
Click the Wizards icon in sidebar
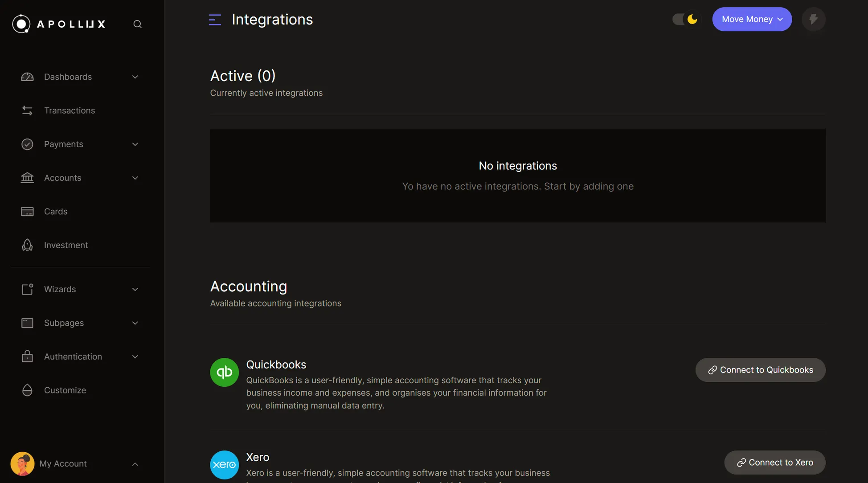[27, 289]
